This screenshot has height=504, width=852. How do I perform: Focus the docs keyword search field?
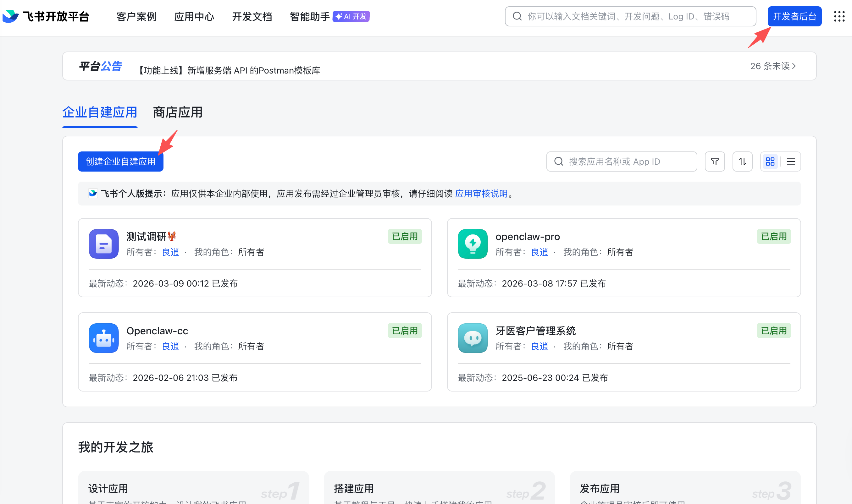(630, 16)
